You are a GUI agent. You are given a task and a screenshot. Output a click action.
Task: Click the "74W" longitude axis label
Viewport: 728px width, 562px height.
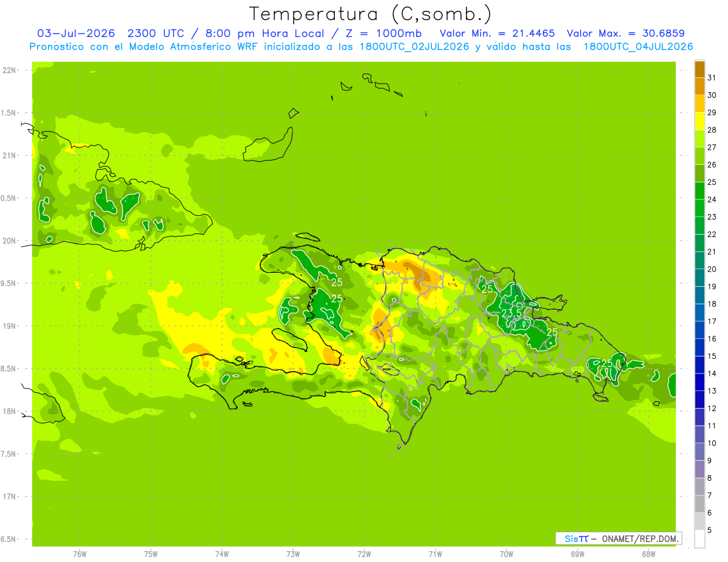(x=222, y=554)
